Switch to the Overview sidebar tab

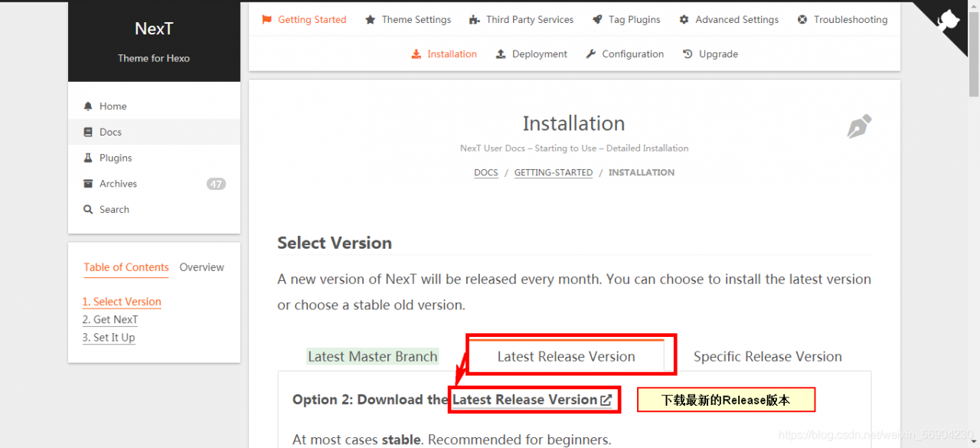202,267
